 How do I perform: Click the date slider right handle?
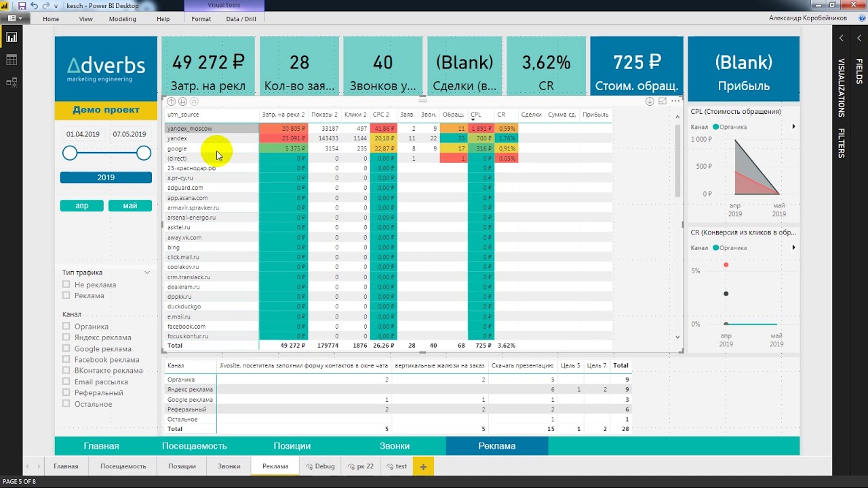click(144, 153)
